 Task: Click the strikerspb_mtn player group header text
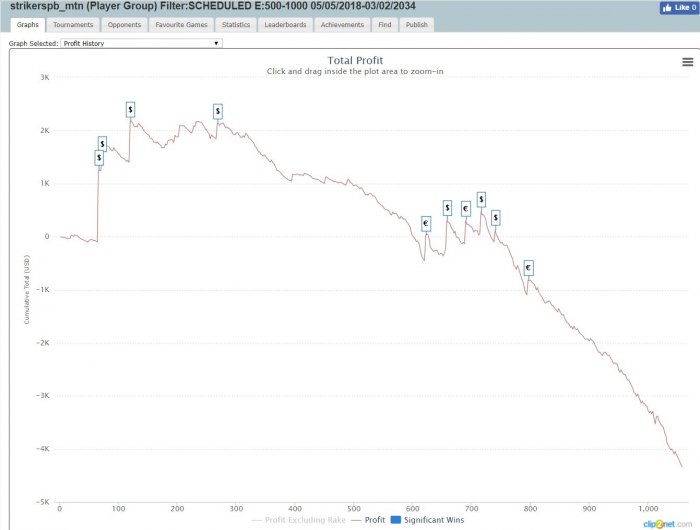pyautogui.click(x=213, y=6)
